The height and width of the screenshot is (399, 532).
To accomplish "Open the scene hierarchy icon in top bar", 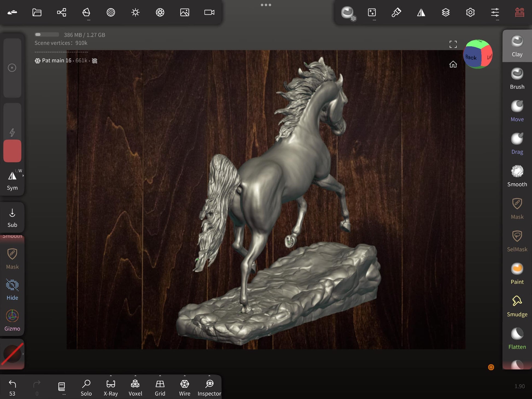I will (x=62, y=12).
